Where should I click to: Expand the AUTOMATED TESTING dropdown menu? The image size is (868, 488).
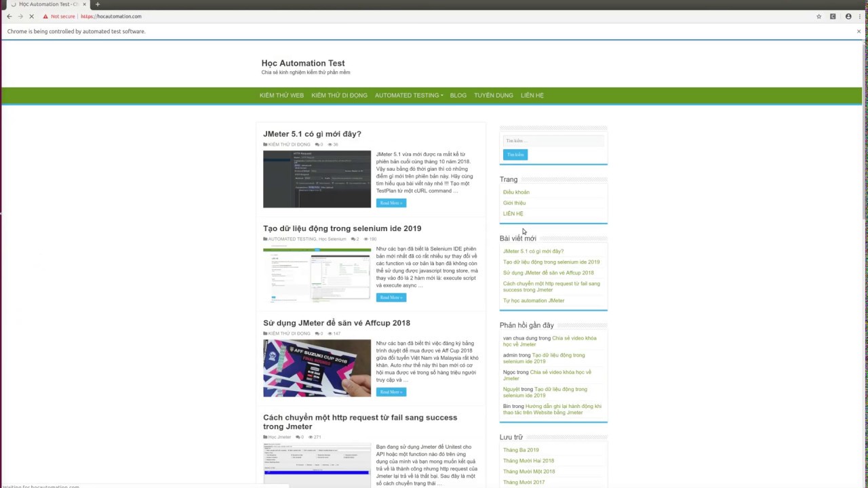pyautogui.click(x=409, y=96)
